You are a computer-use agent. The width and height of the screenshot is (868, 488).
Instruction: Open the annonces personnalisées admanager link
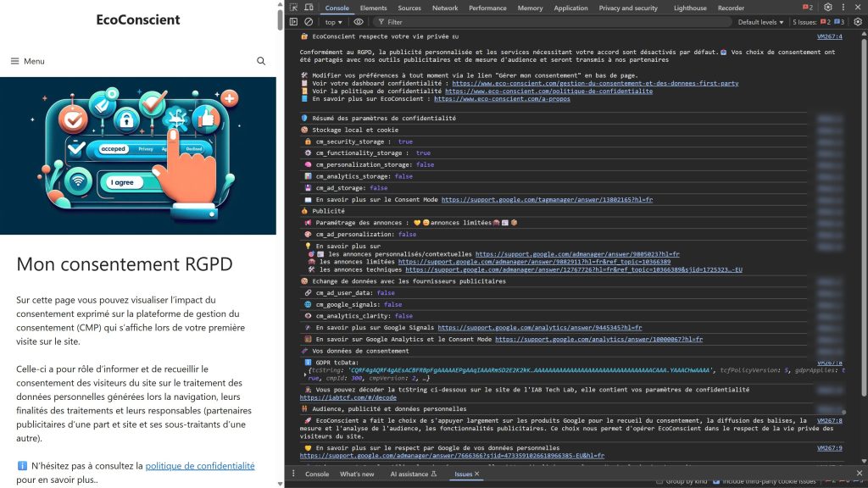click(577, 254)
